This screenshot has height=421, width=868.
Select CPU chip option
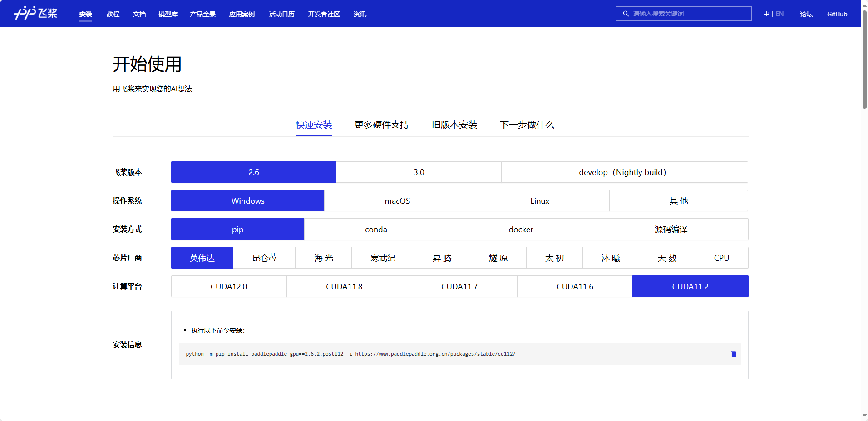[x=722, y=258]
